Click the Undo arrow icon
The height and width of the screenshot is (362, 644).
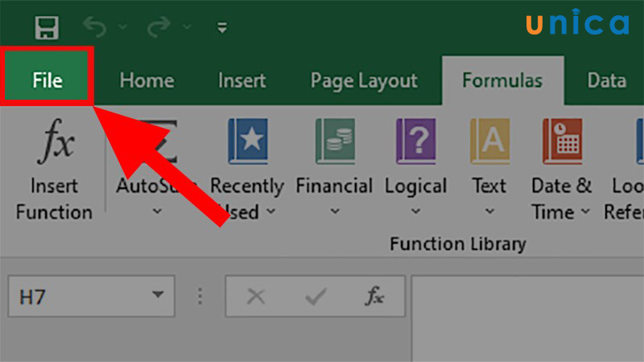pyautogui.click(x=95, y=27)
